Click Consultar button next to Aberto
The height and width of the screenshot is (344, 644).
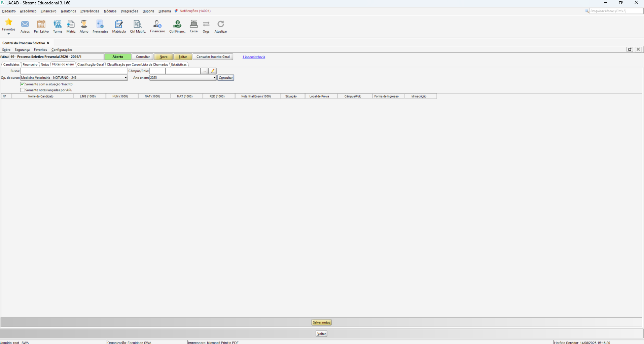(143, 57)
